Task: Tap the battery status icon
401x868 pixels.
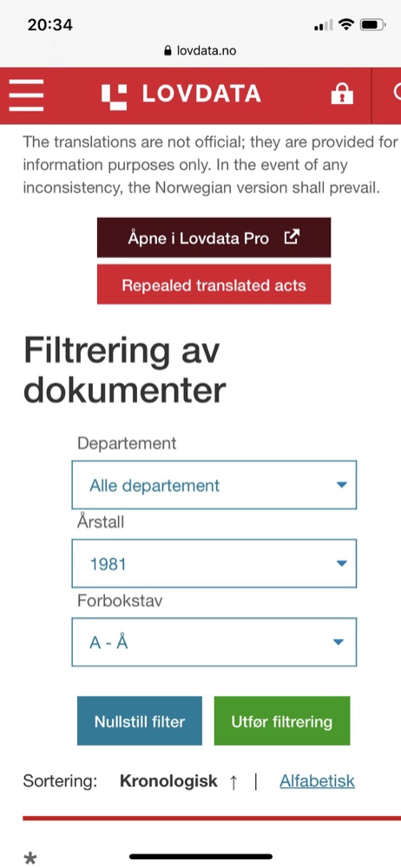Action: (x=372, y=25)
